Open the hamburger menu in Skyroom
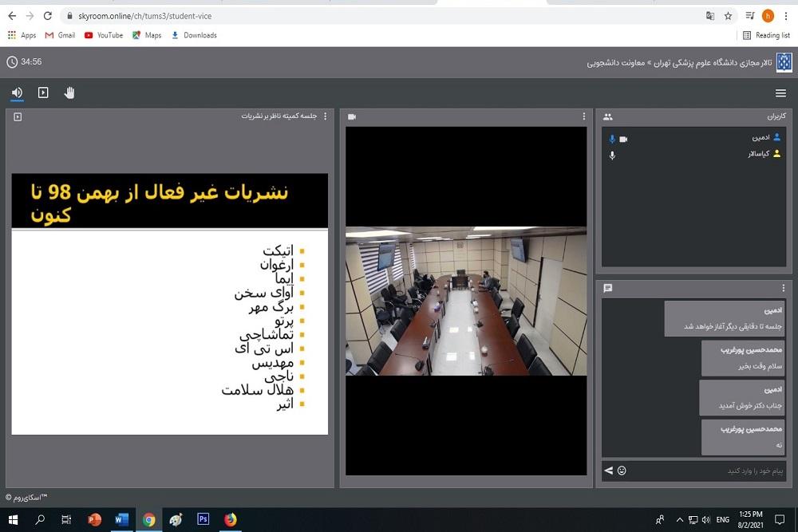The image size is (798, 532). (780, 93)
